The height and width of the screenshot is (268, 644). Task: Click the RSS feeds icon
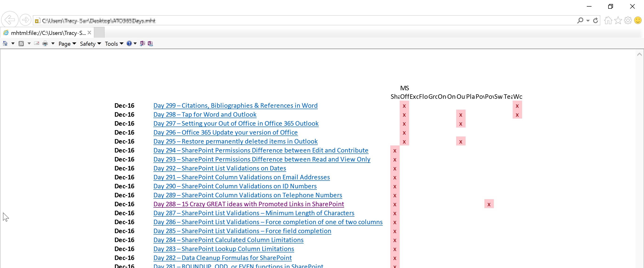pyautogui.click(x=21, y=44)
